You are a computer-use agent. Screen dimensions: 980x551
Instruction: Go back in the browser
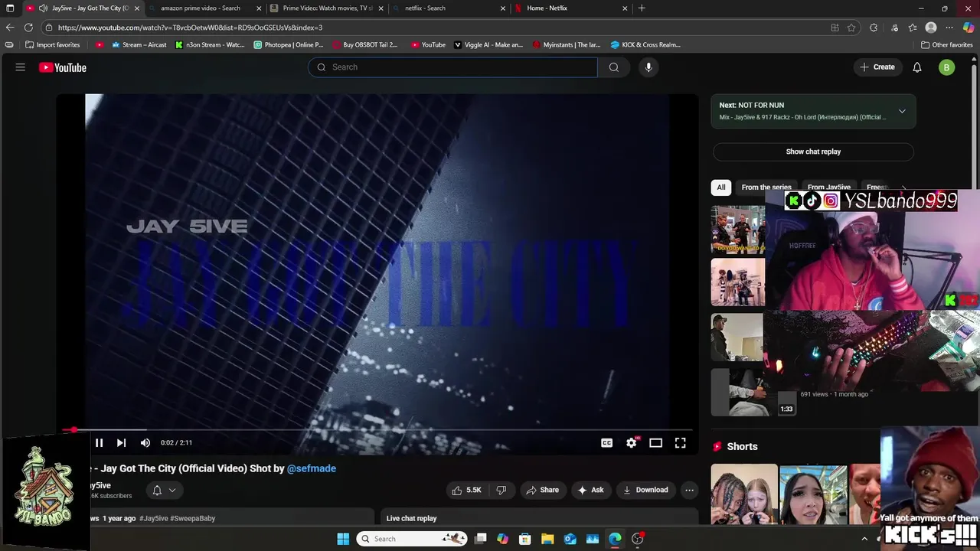(x=10, y=28)
